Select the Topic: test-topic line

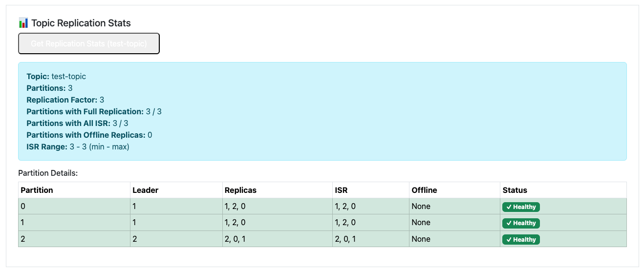click(x=56, y=76)
